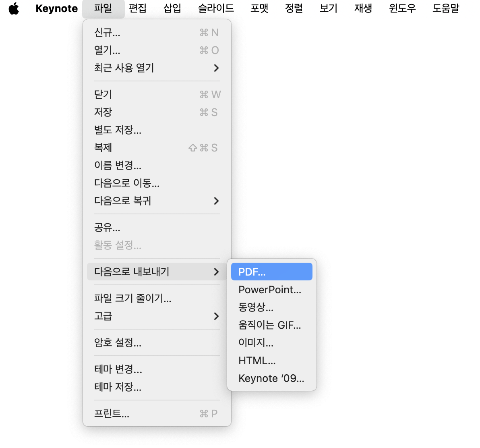Click the Apple logo menu icon
The image size is (480, 448).
[14, 8]
